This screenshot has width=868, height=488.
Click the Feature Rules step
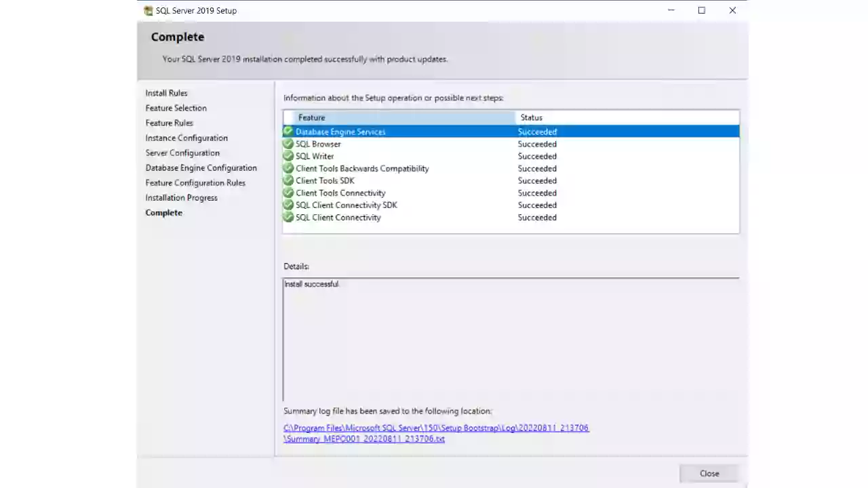[x=169, y=123]
